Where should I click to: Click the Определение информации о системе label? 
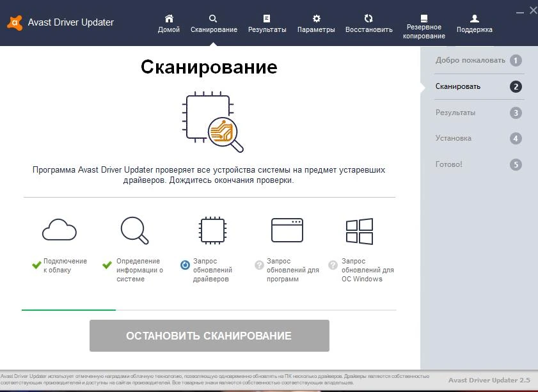pos(139,270)
